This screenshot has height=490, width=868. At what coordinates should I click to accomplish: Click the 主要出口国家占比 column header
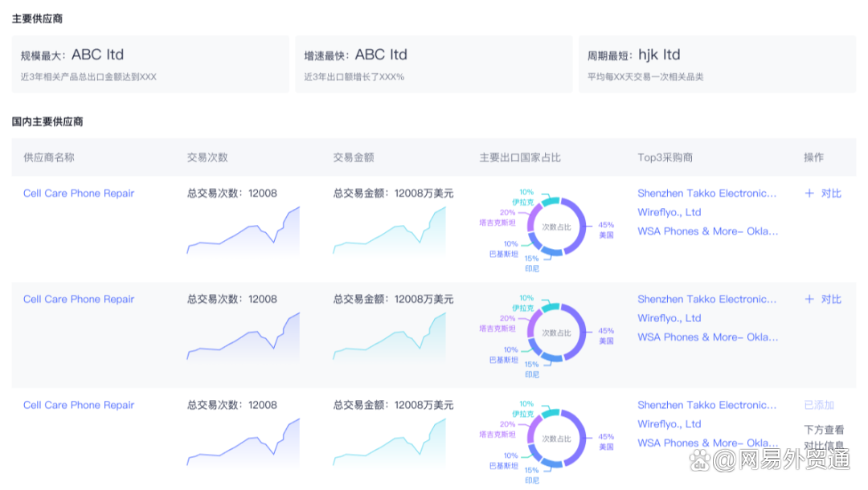[520, 157]
